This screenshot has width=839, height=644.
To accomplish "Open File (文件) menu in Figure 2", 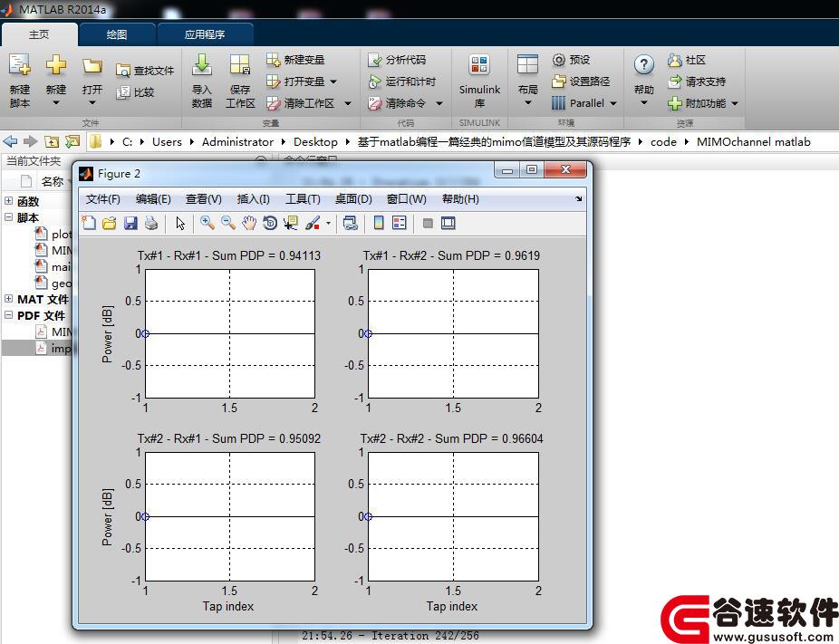I will point(102,199).
